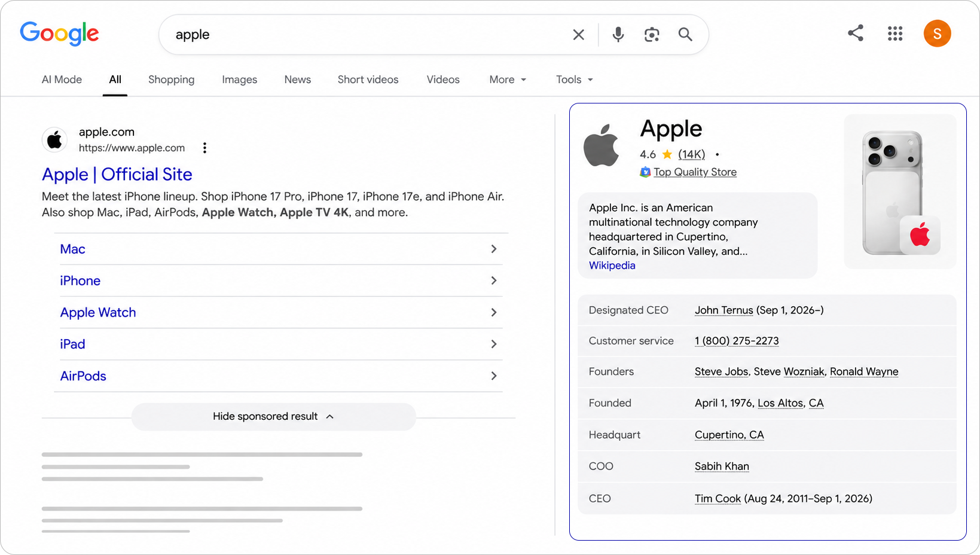Select the All tab
The width and height of the screenshot is (980, 555).
[115, 80]
